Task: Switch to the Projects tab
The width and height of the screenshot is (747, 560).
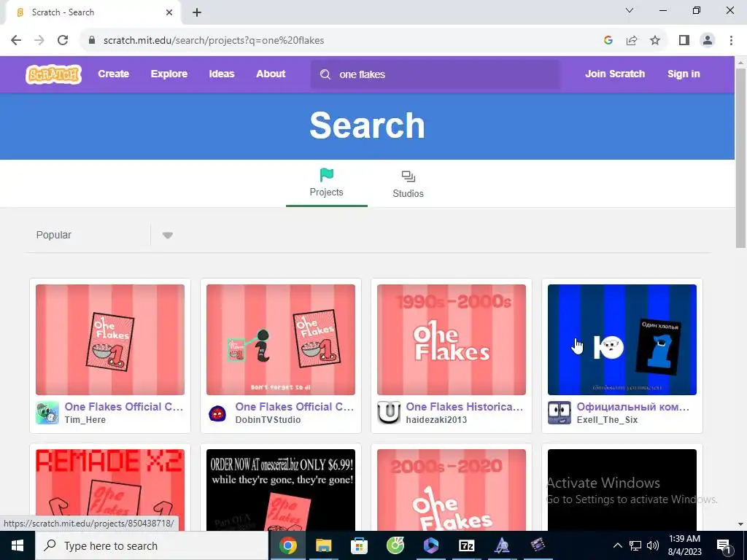Action: (x=326, y=183)
